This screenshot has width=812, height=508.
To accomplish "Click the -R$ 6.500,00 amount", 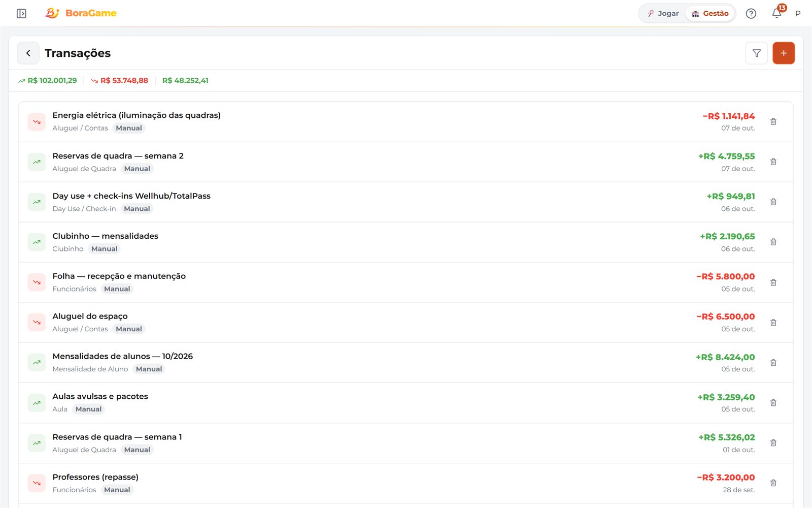I will coord(726,316).
